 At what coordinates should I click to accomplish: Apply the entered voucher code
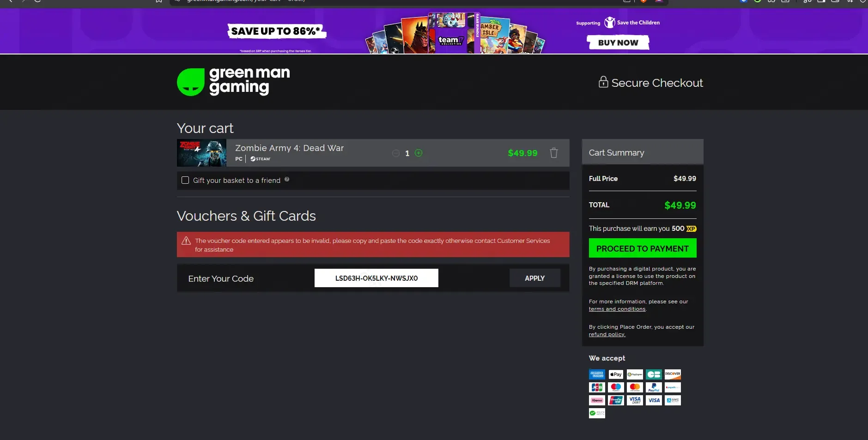[535, 278]
